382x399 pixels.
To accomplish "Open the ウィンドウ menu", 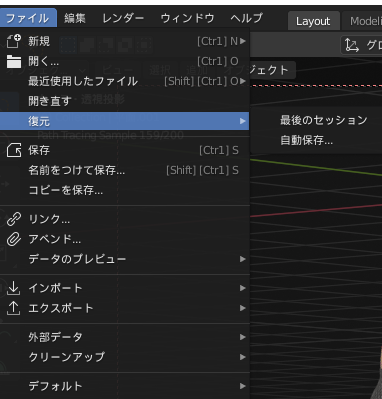I will pos(187,18).
